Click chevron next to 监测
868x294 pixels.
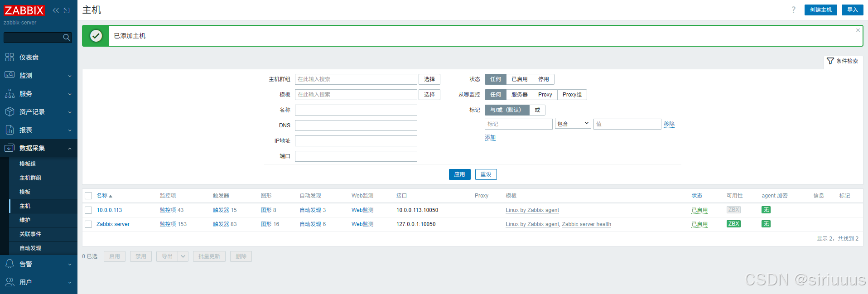[70, 76]
